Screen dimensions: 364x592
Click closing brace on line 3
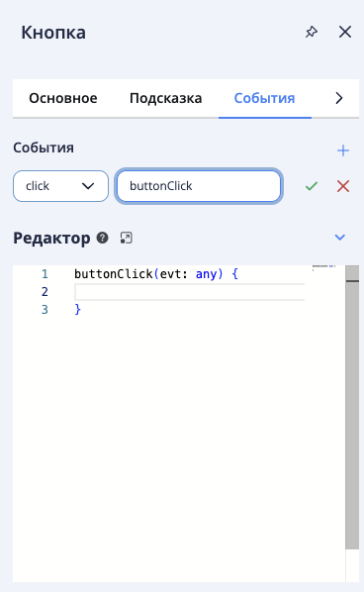point(78,310)
